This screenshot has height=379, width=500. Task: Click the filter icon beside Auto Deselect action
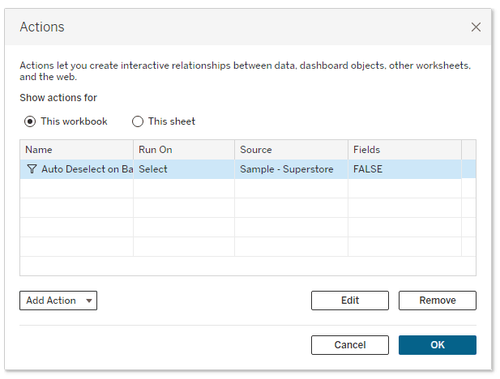click(32, 169)
